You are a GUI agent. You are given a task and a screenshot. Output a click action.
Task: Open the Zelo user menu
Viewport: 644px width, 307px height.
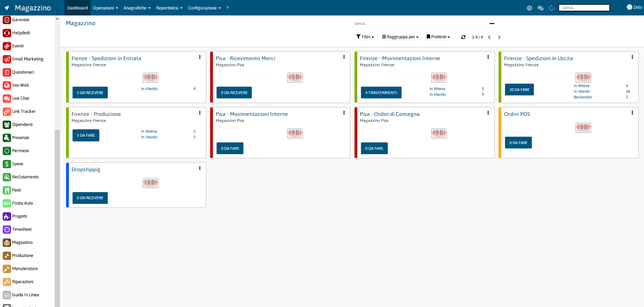(634, 7)
